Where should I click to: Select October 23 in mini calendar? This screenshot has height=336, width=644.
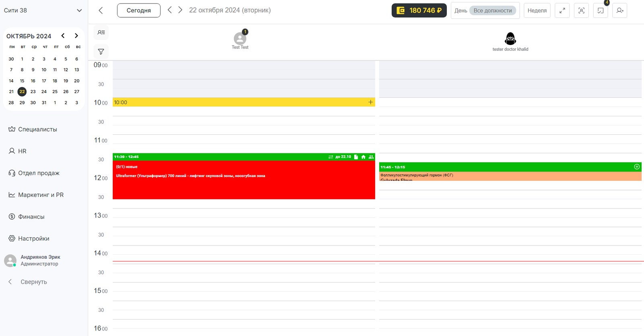(33, 91)
